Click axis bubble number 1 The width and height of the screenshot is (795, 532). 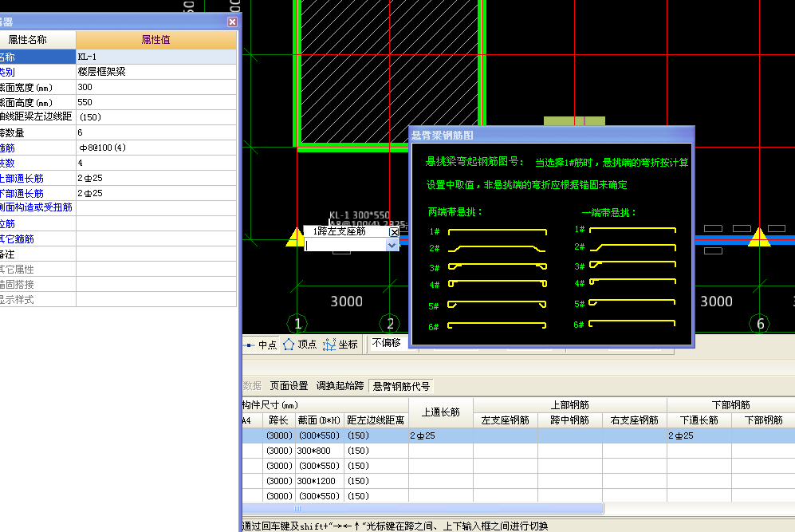click(x=297, y=324)
